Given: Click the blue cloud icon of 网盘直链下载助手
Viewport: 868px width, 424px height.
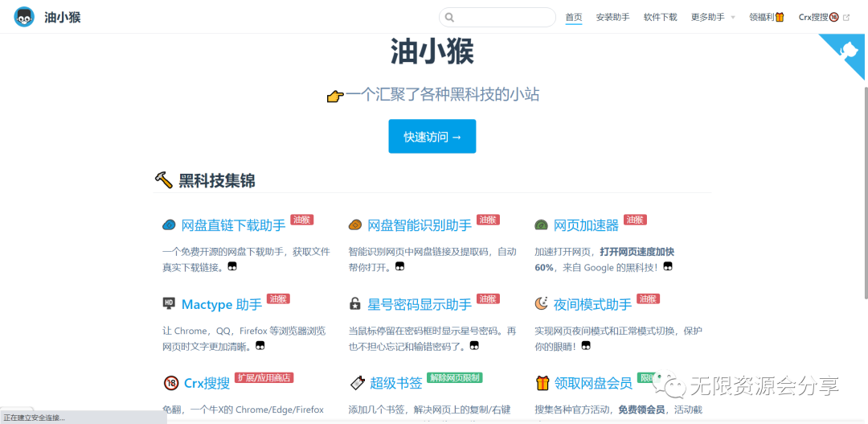Looking at the screenshot, I should point(169,225).
